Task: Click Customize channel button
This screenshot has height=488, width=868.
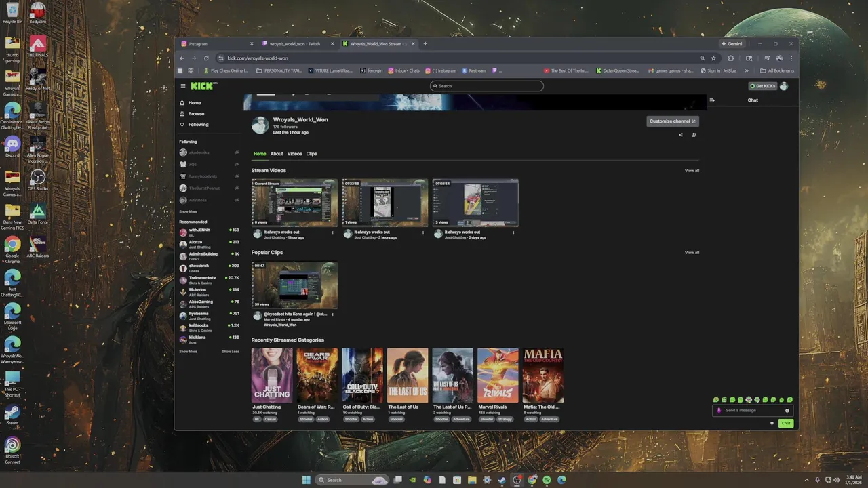Action: (x=672, y=121)
